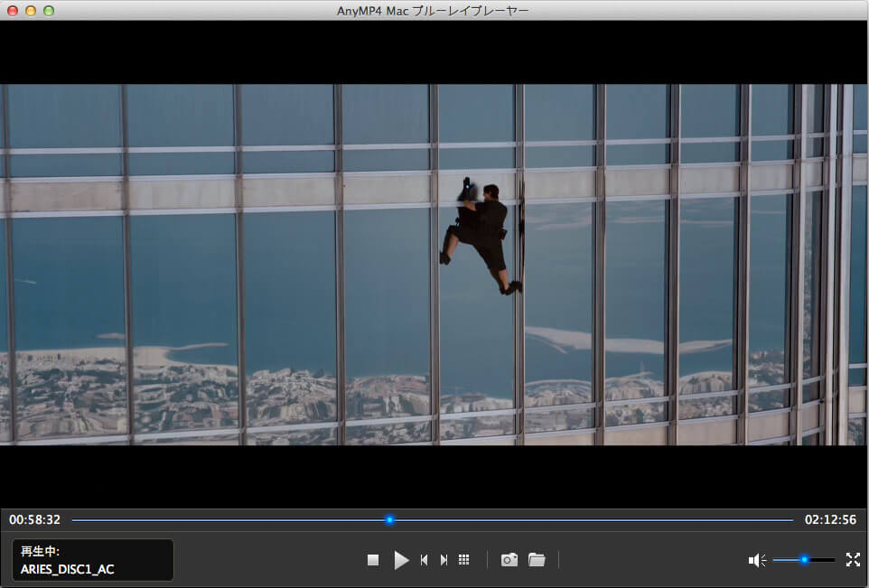Zoom the window with the green button
The height and width of the screenshot is (588, 869).
point(49,11)
